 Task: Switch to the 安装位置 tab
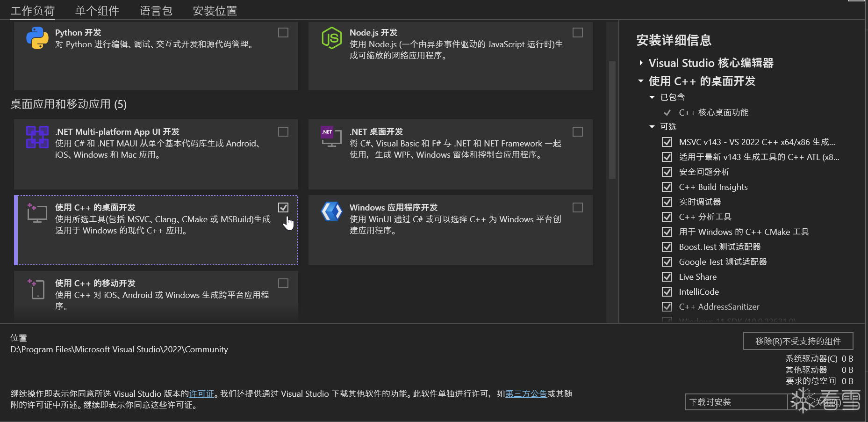click(215, 11)
